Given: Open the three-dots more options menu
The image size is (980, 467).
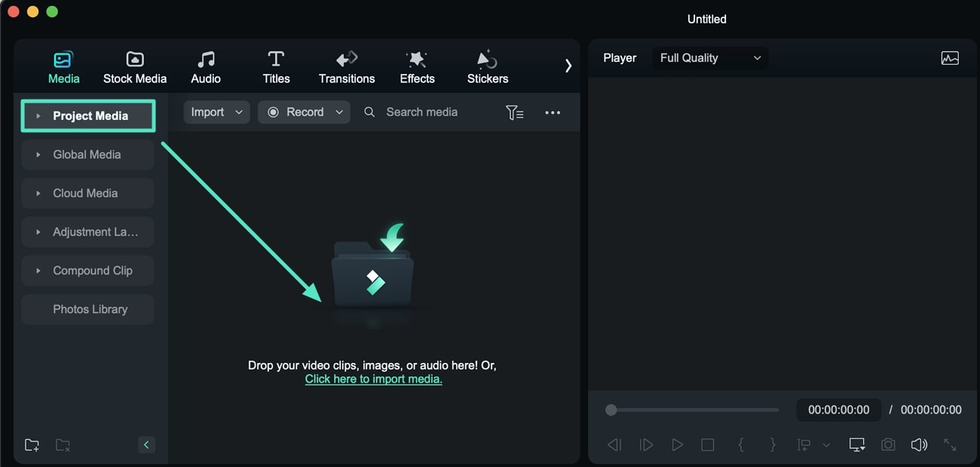Looking at the screenshot, I should click(x=553, y=112).
